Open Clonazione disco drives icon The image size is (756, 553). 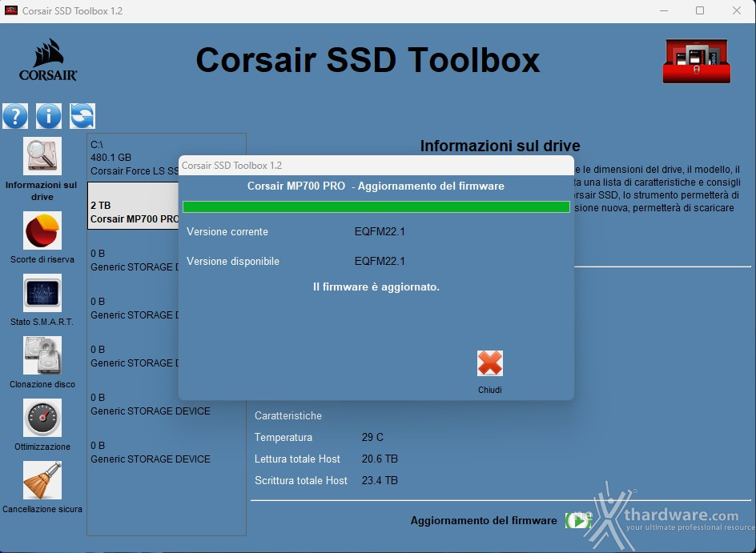(42, 355)
